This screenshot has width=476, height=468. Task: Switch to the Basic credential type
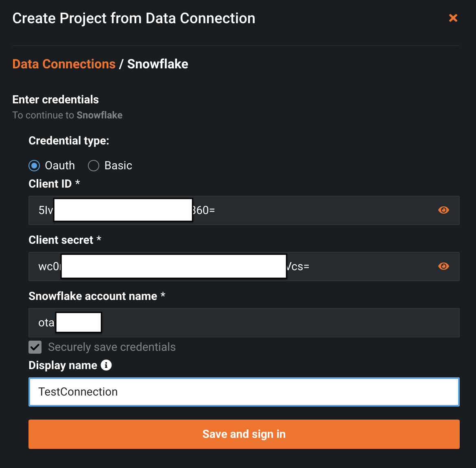pyautogui.click(x=93, y=165)
